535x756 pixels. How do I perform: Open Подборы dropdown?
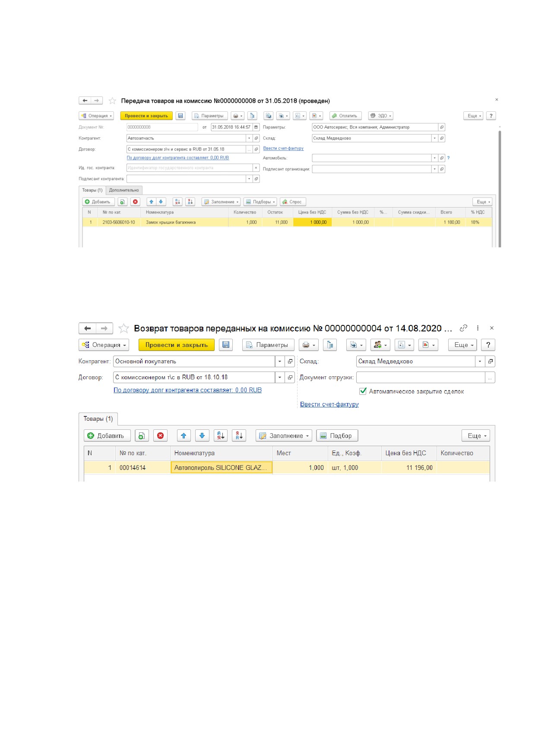(260, 202)
